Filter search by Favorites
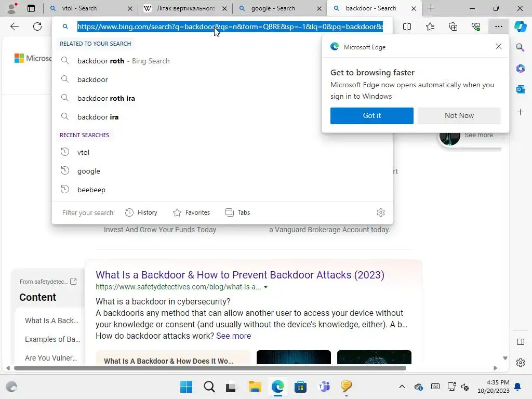Screen dimensions: 532x399 point(191,212)
